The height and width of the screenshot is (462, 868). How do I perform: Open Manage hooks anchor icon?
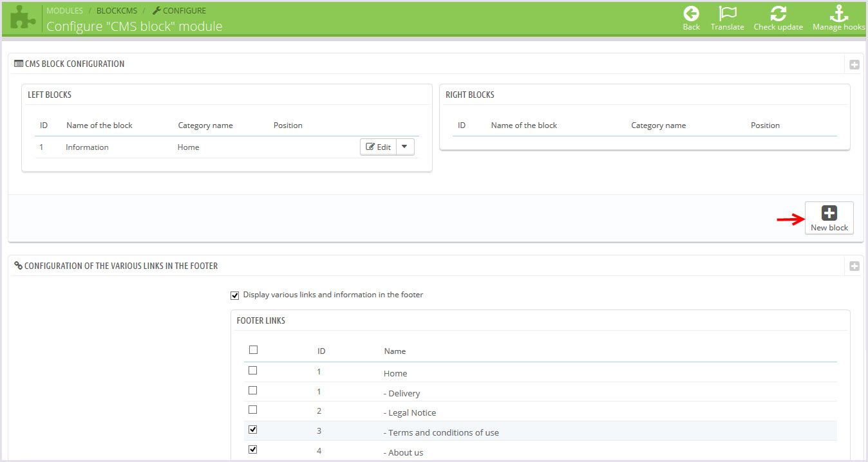pyautogui.click(x=838, y=14)
